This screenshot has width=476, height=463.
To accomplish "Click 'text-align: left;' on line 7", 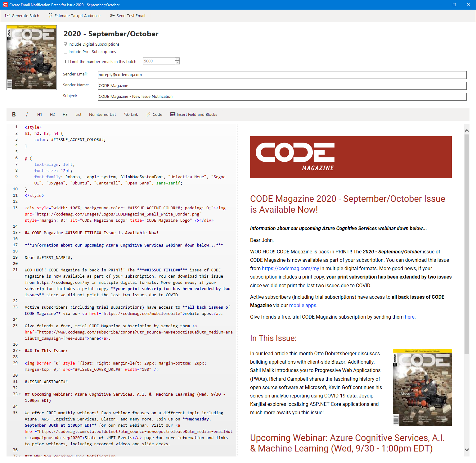I will pyautogui.click(x=55, y=164).
